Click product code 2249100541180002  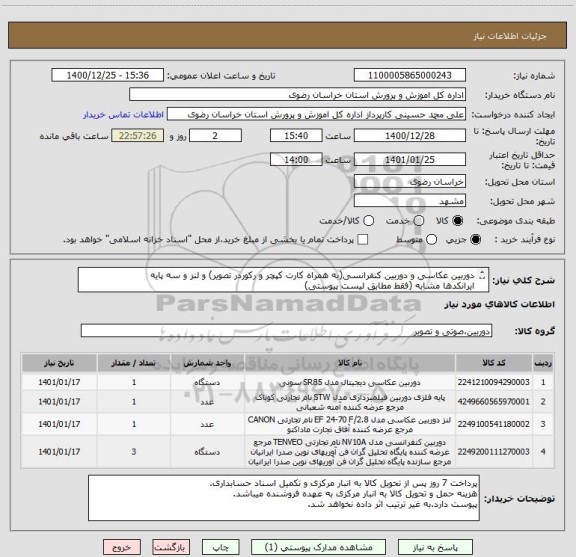[494, 424]
